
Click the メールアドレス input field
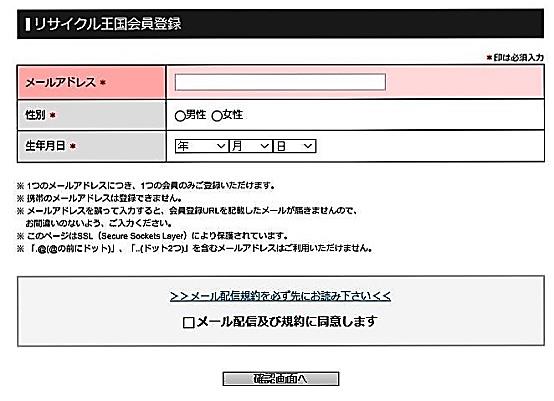click(280, 82)
